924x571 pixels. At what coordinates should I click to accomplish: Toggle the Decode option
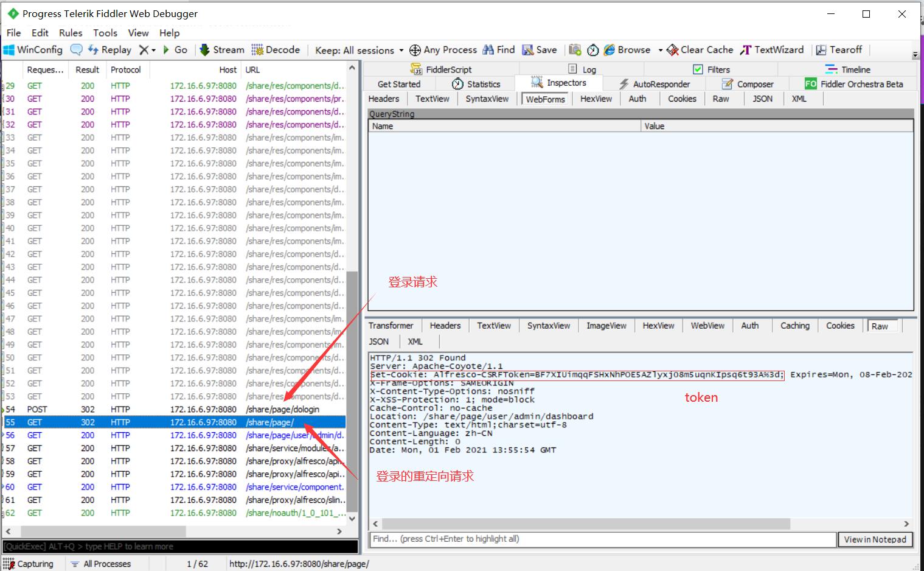(x=276, y=50)
